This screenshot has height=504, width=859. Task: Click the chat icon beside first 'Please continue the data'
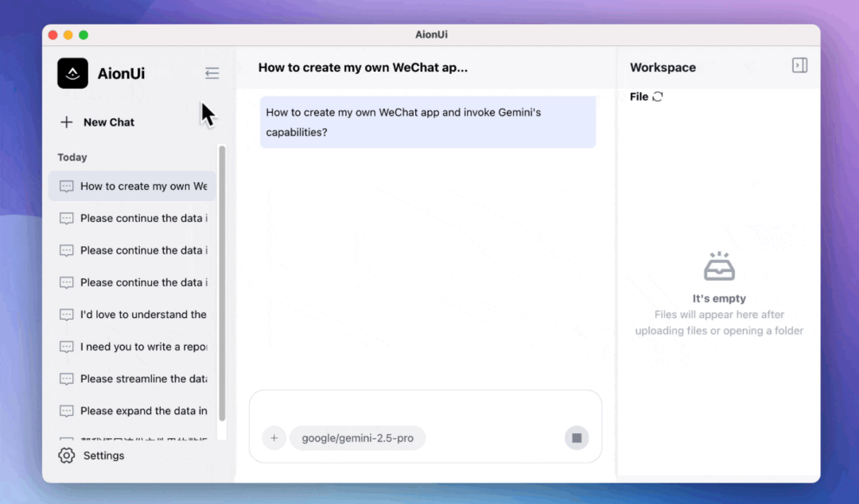tap(67, 219)
